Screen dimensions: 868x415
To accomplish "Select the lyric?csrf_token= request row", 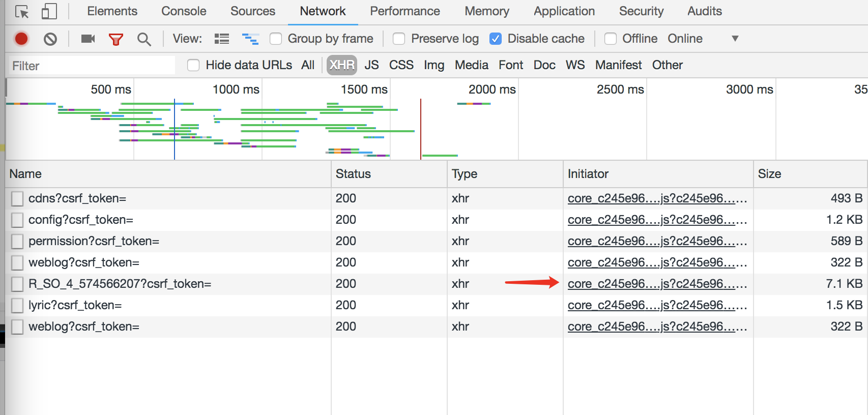I will 75,305.
